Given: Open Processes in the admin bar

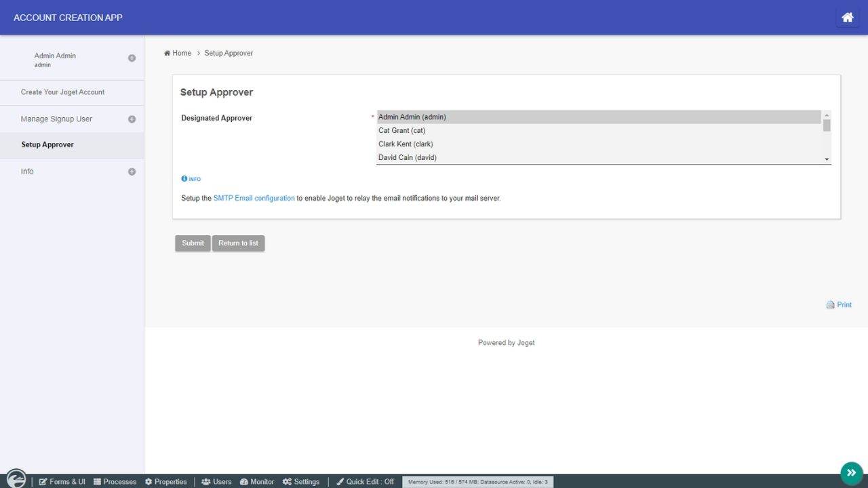Looking at the screenshot, I should pyautogui.click(x=115, y=482).
